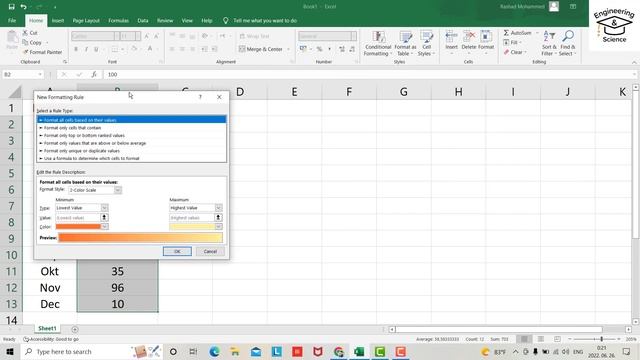
Task: Open Find & Select menu
Action: 567,43
